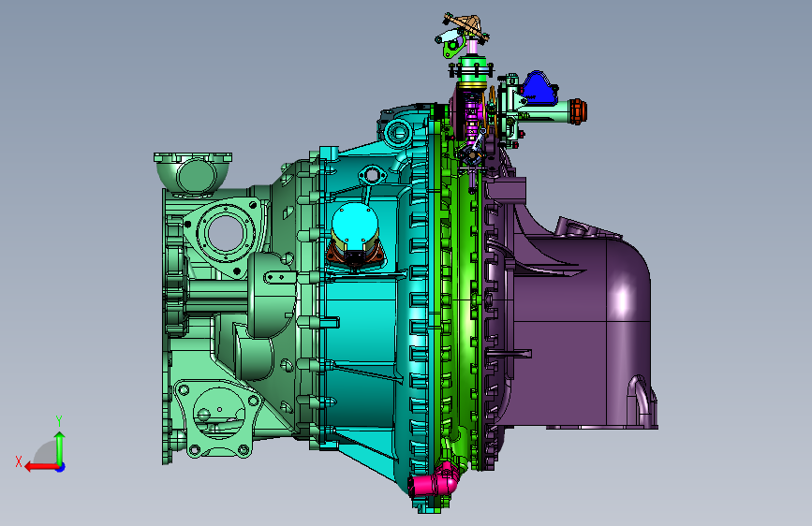This screenshot has width=812, height=526.
Task: Click the blue Z axis dot on triad
Action: 61,467
